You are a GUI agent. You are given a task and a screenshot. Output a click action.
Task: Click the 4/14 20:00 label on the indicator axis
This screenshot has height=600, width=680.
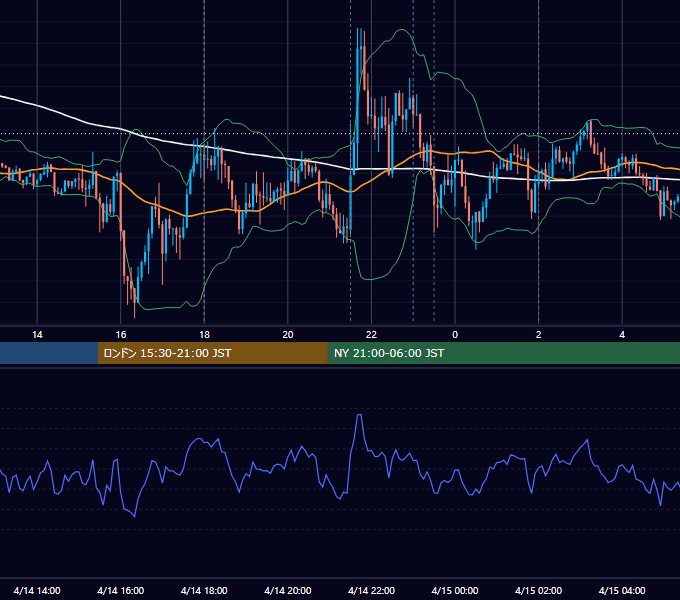[288, 590]
